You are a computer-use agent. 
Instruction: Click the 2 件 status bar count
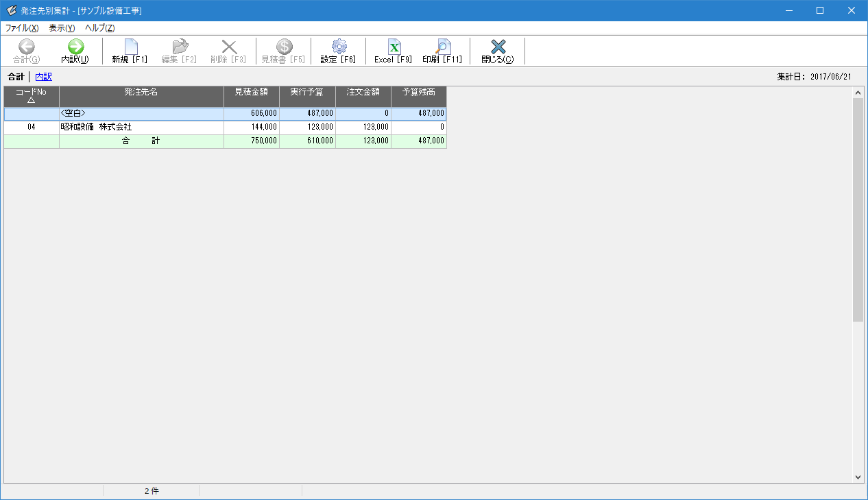[x=152, y=491]
